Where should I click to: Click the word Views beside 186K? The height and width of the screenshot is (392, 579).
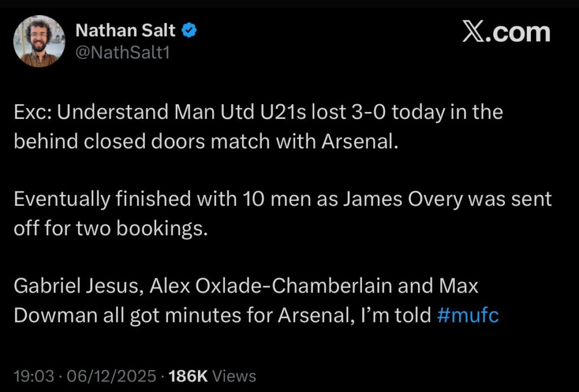[x=234, y=376]
